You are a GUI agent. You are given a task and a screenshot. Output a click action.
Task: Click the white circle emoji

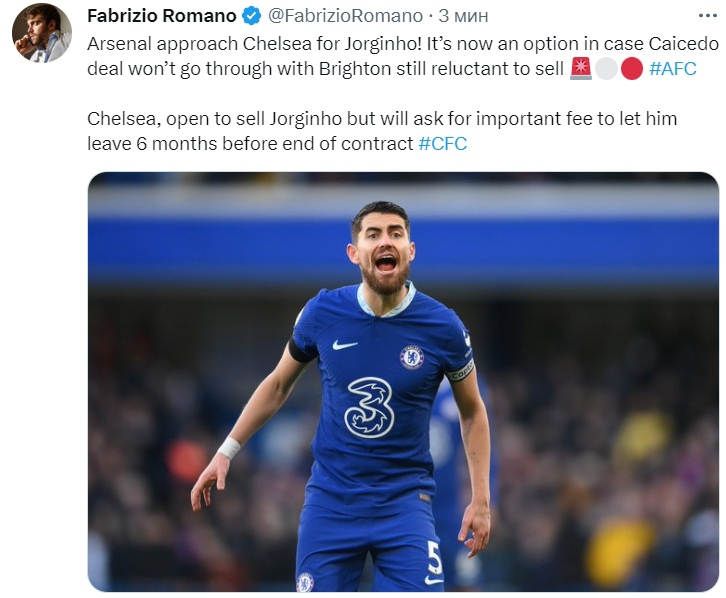point(606,68)
